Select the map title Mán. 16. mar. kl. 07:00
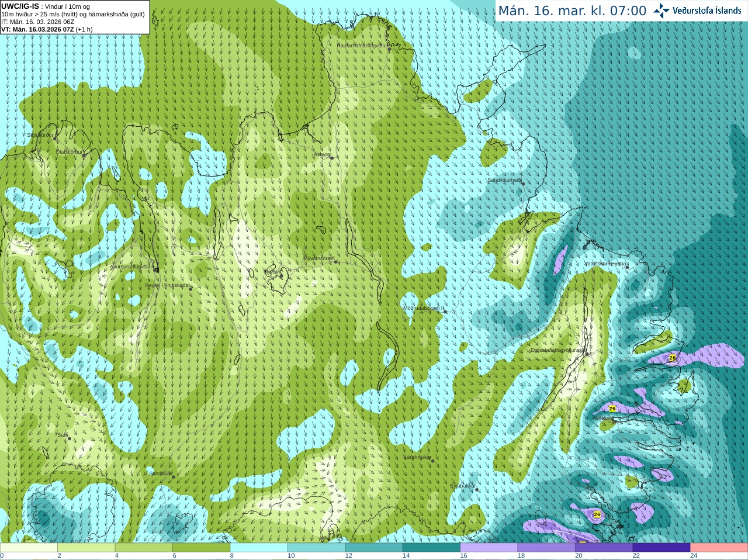 (x=572, y=11)
